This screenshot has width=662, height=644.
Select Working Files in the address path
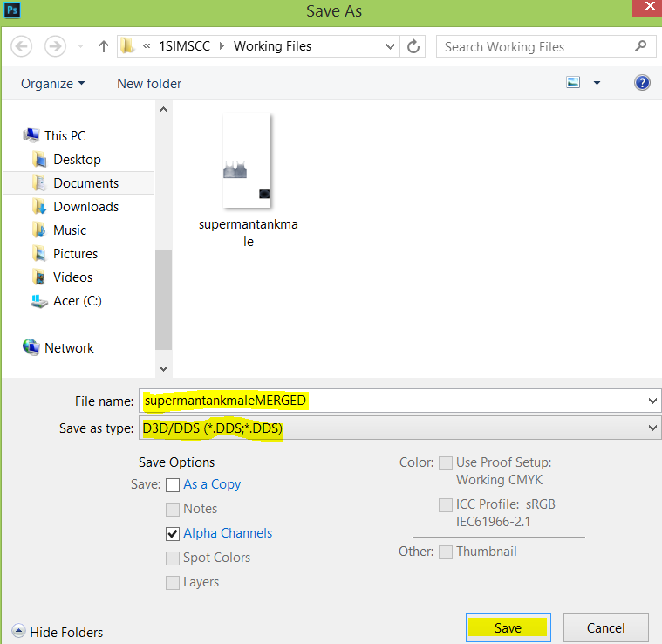point(272,46)
